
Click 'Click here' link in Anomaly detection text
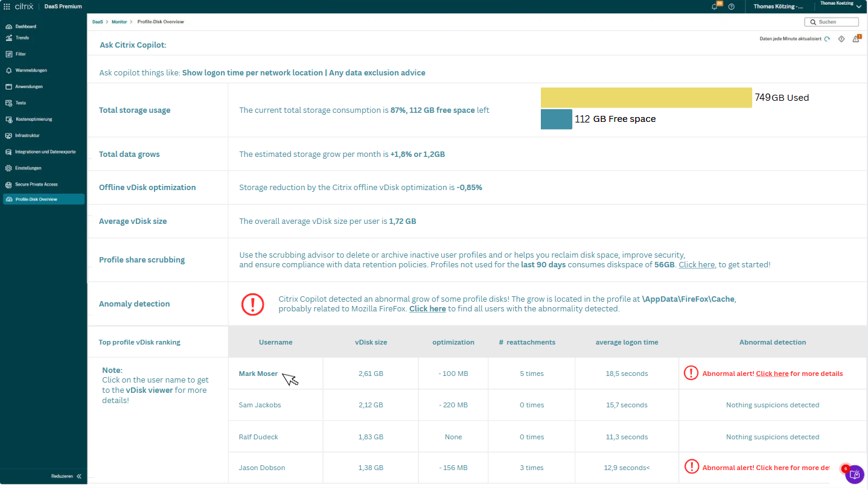coord(427,309)
